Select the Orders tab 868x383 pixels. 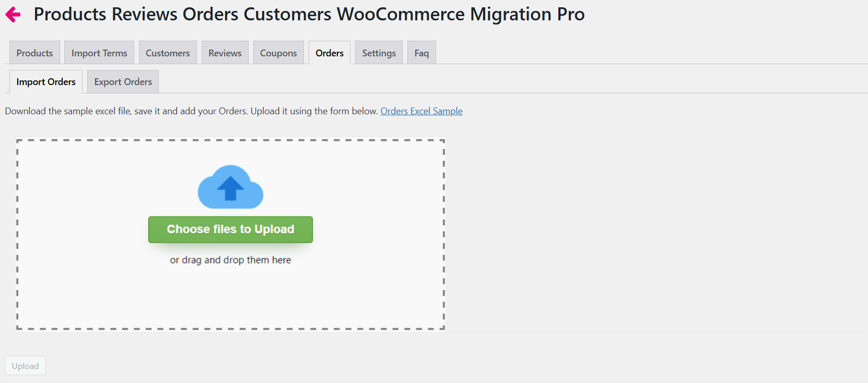pyautogui.click(x=329, y=52)
